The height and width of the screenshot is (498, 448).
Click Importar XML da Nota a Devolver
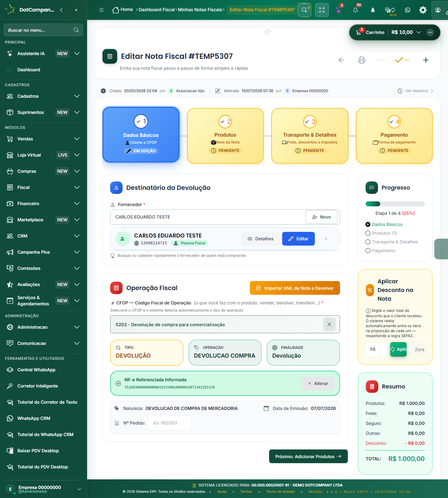(295, 288)
